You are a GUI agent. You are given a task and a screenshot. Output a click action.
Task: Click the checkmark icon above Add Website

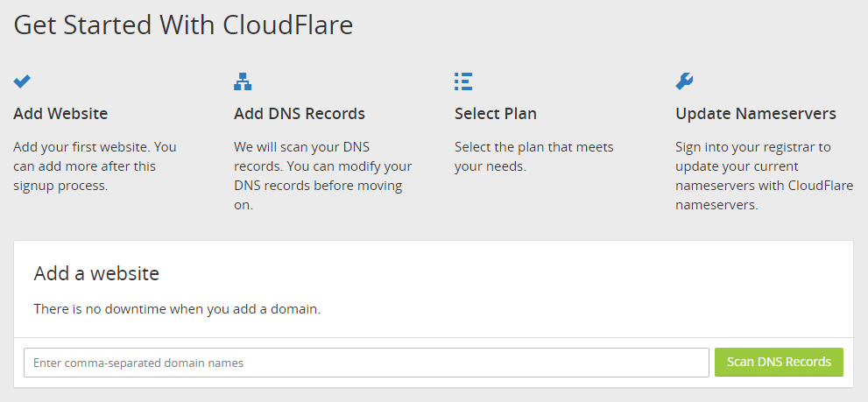pos(22,81)
